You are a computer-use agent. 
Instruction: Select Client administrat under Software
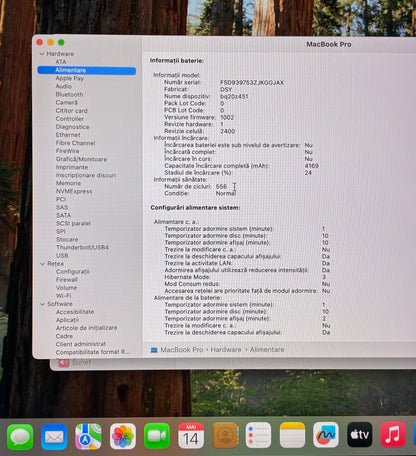tap(81, 344)
